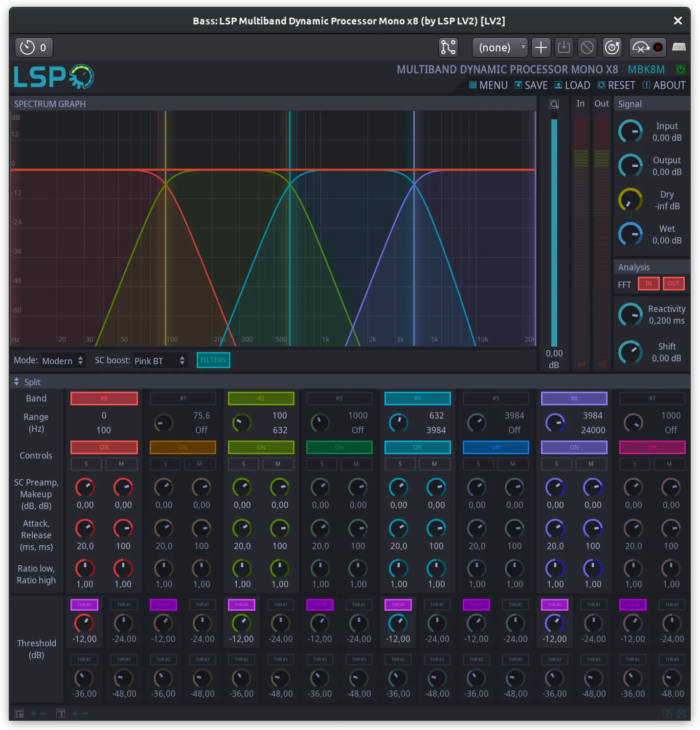Screen dimensions: 700x730
Task: Click the MBK8M plugin acronym label
Action: (x=646, y=69)
